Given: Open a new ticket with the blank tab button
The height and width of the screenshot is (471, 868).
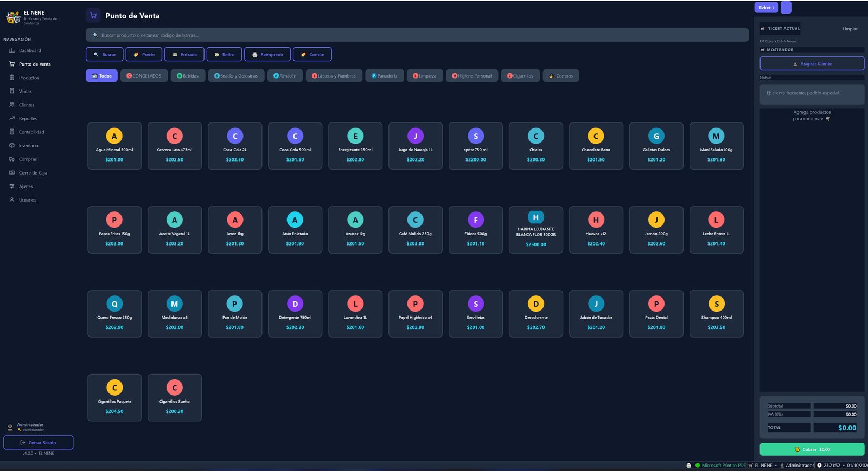Looking at the screenshot, I should pos(786,8).
